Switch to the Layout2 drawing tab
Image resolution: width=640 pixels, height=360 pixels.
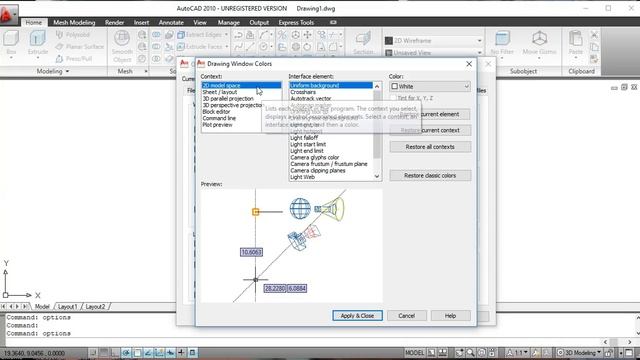(95, 307)
